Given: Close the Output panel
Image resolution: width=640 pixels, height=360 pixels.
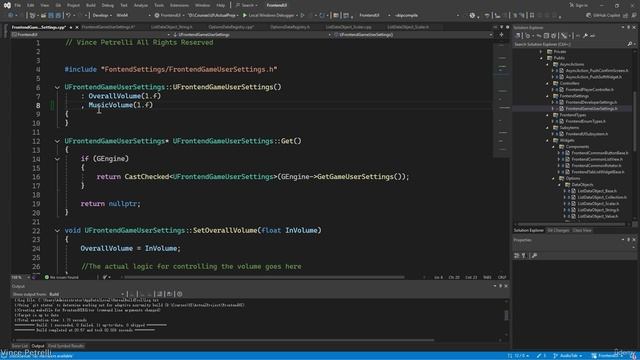Looking at the screenshot, I should click(x=506, y=286).
